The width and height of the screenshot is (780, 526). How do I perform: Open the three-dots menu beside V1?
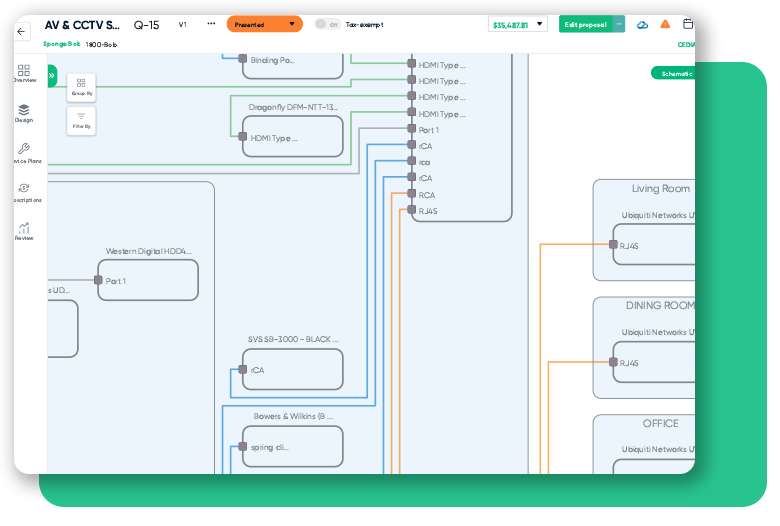click(211, 24)
